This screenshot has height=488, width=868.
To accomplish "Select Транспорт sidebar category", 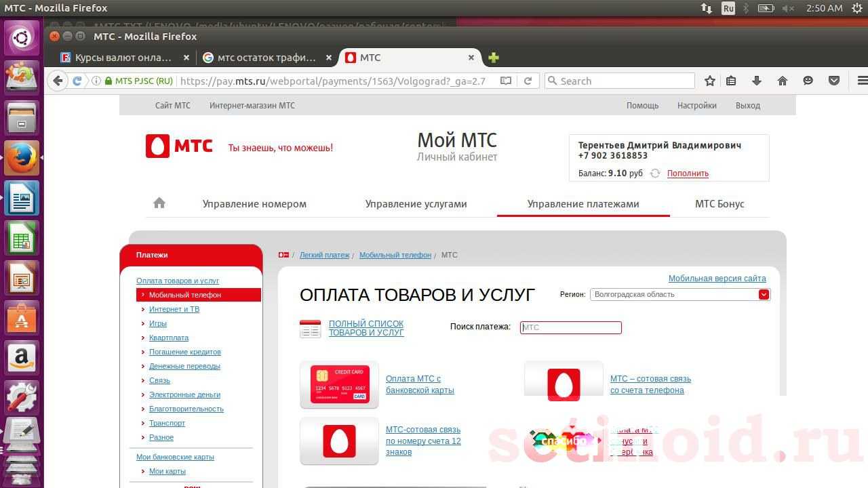I will pyautogui.click(x=167, y=423).
